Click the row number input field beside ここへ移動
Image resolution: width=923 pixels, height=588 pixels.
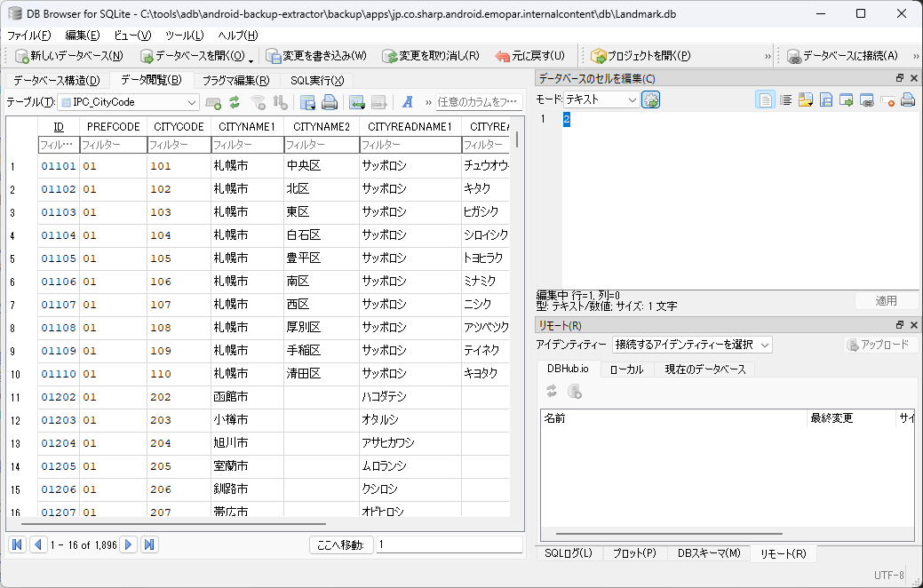pos(450,544)
